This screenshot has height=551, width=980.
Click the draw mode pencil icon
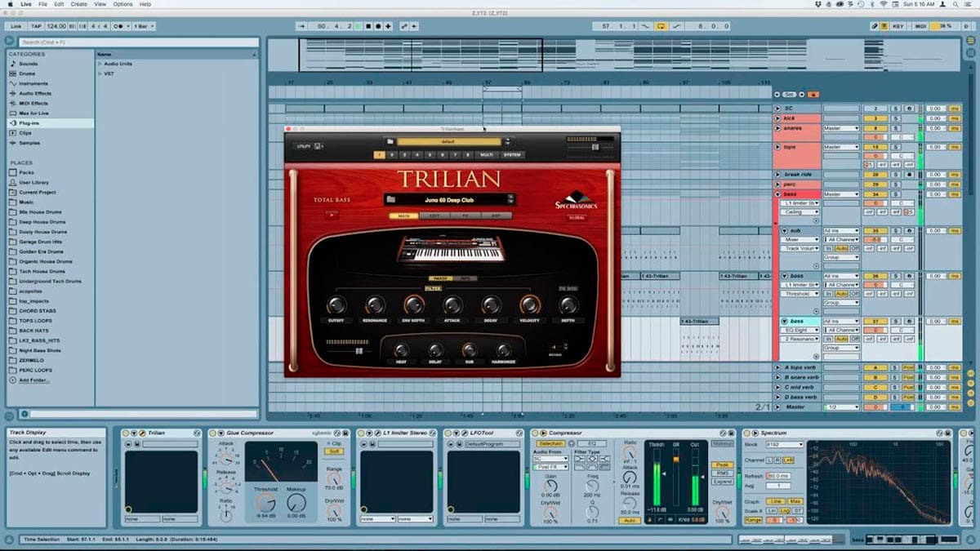(x=874, y=26)
